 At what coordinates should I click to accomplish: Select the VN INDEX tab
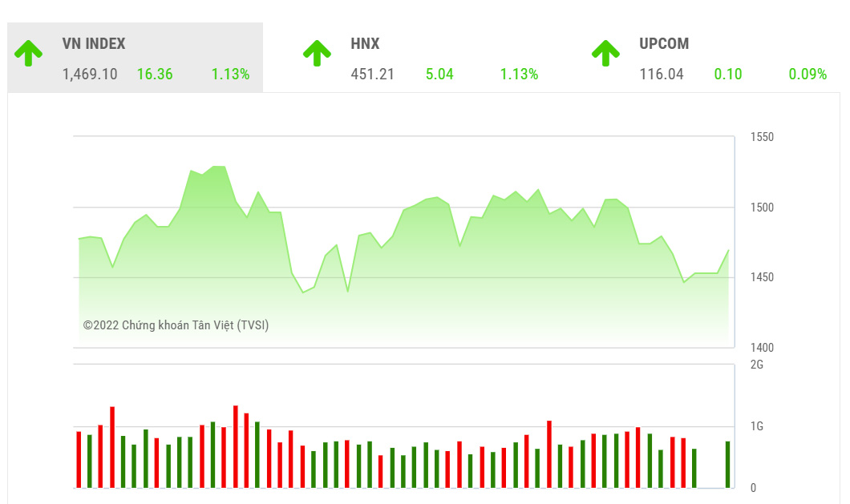click(94, 44)
